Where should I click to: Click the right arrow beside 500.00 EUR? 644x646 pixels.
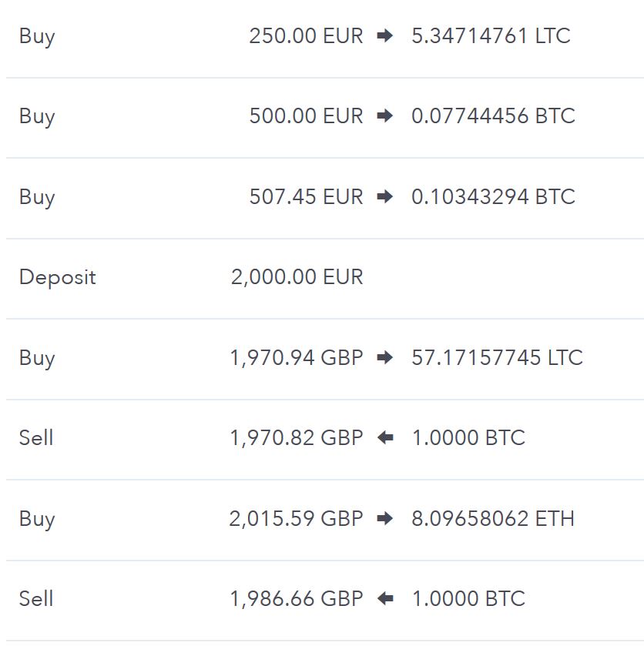[x=385, y=115]
